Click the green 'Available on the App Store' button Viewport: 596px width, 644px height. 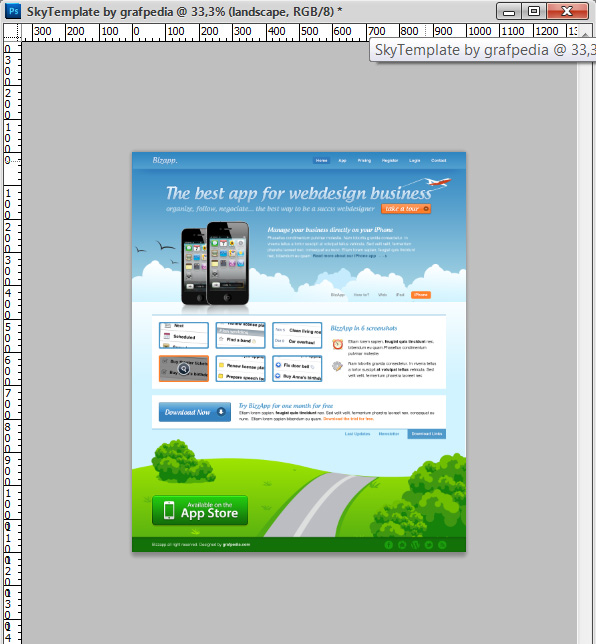(x=200, y=510)
